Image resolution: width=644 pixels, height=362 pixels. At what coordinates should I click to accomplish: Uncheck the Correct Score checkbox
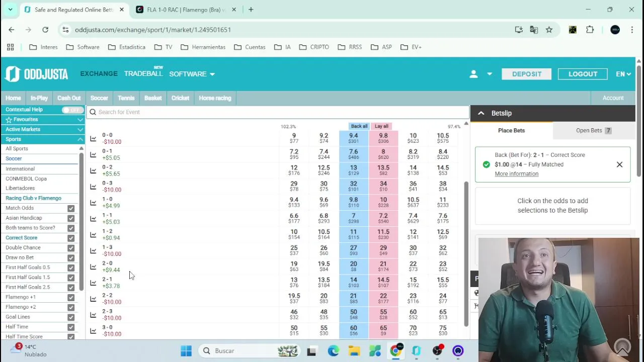[x=71, y=238]
